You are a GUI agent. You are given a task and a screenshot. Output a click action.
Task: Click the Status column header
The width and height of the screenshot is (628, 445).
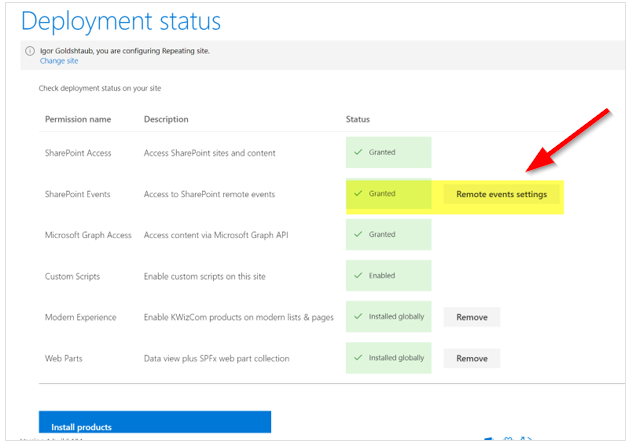(358, 119)
